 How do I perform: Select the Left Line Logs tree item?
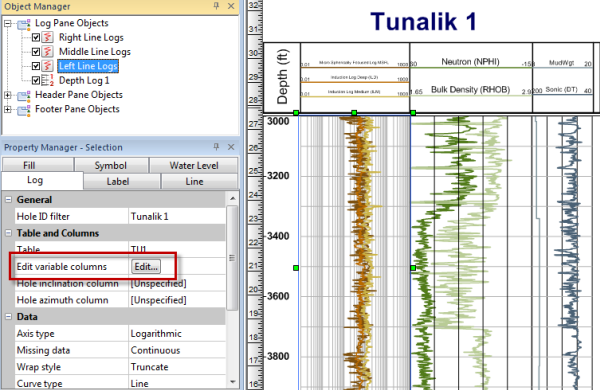point(88,66)
